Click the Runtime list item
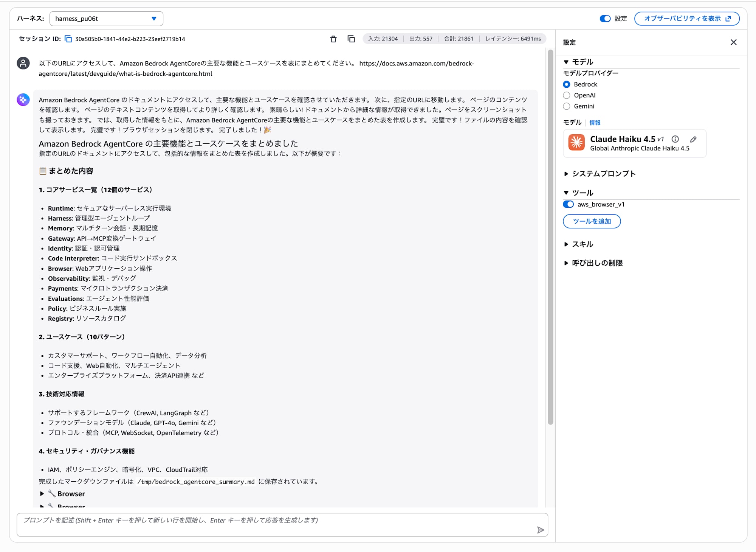Viewport: 756px width, 552px height. [x=110, y=208]
